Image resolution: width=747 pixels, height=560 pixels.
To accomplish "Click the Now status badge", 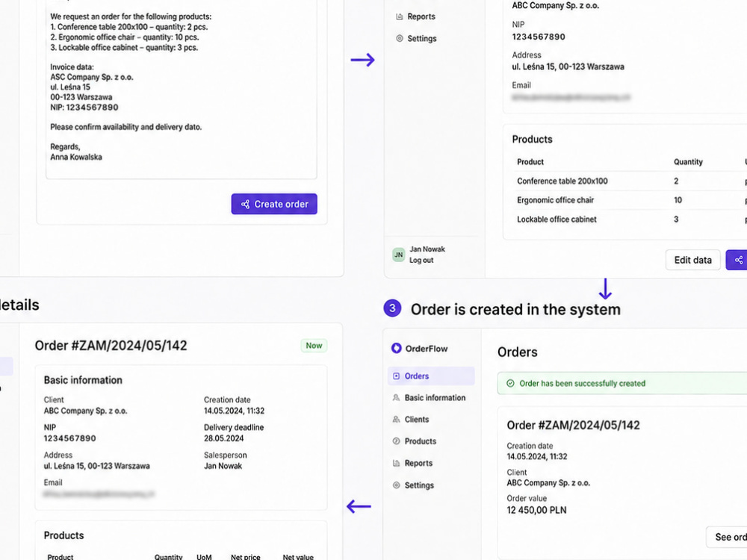I will pyautogui.click(x=314, y=346).
